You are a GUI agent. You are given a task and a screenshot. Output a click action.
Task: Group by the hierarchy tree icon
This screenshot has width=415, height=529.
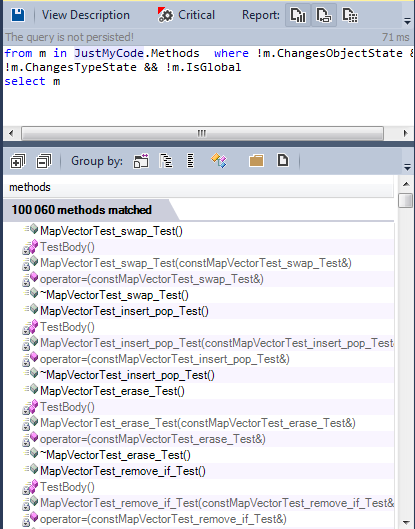point(166,161)
